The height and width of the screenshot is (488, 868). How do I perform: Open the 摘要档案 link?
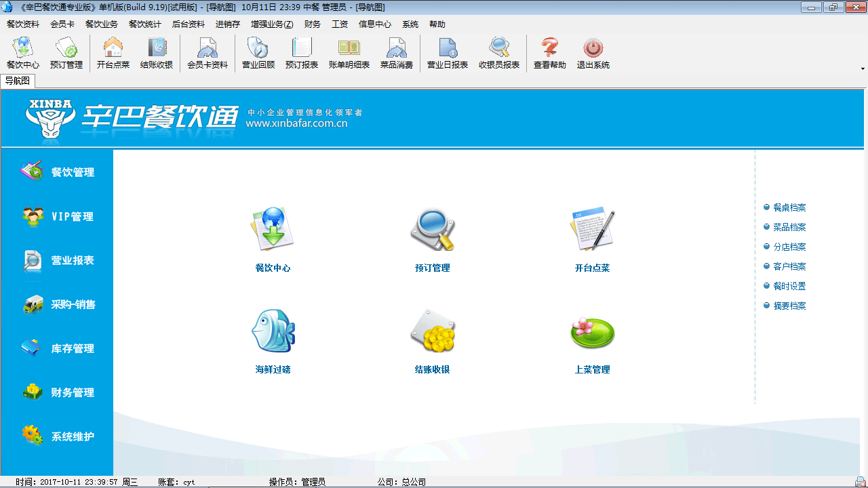pyautogui.click(x=789, y=306)
